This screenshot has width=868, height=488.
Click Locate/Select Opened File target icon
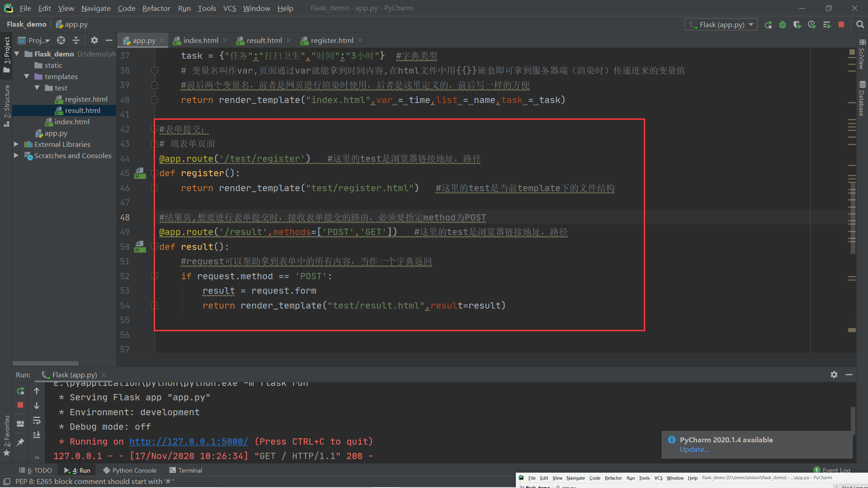[61, 40]
